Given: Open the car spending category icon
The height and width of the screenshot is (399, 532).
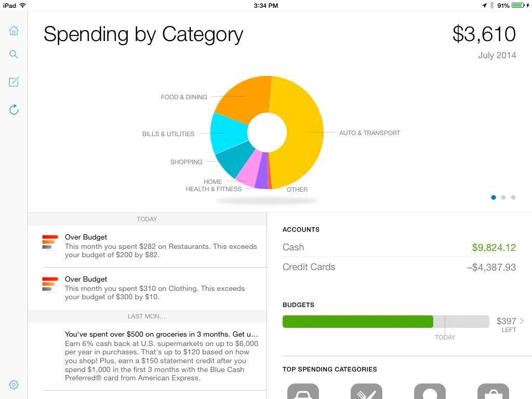Looking at the screenshot, I should point(303,392).
